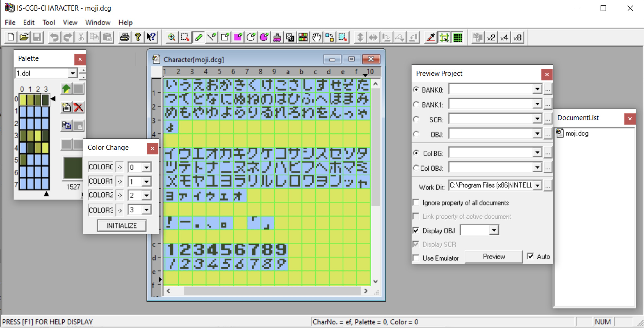Expand the COLOR2 value dropdown
This screenshot has width=644, height=328.
[x=147, y=195]
